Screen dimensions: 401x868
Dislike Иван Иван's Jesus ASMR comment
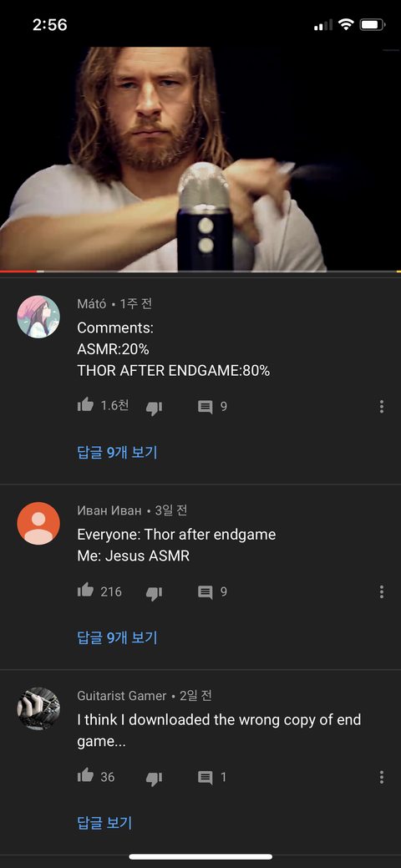[154, 593]
